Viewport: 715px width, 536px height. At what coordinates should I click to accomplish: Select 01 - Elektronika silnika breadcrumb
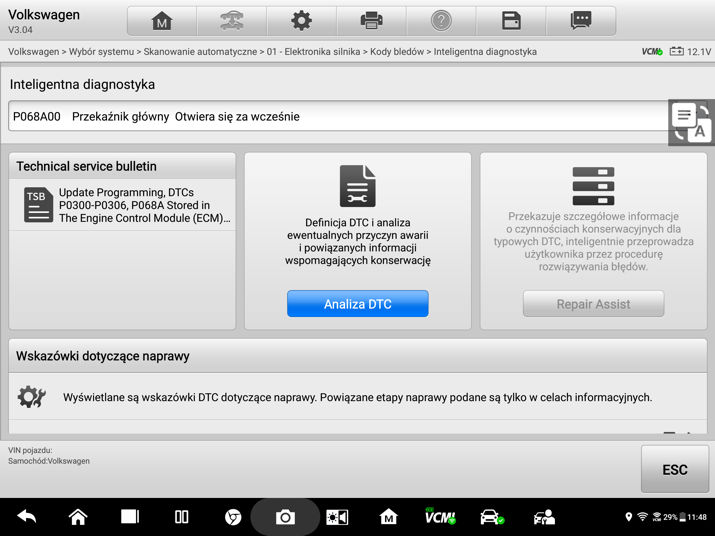pos(313,52)
